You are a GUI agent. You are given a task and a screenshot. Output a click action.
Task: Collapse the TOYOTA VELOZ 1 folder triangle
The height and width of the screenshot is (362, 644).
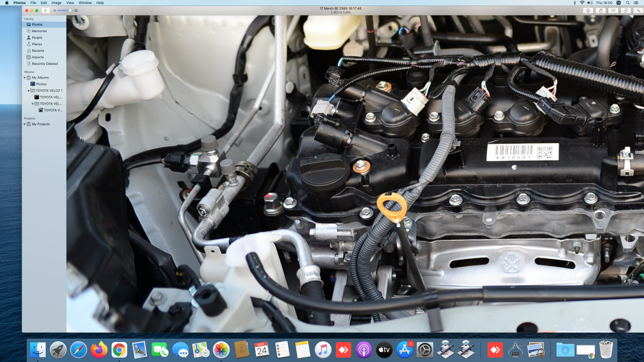(x=28, y=91)
